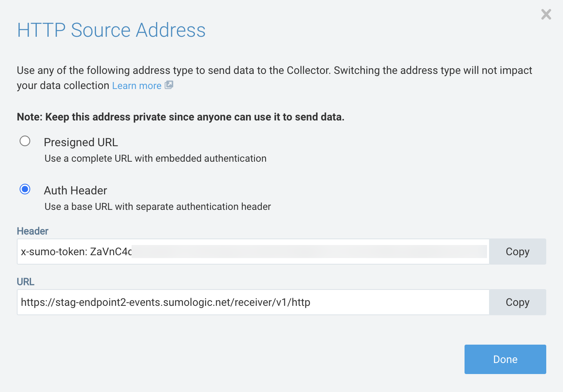Click the Presigned URL option label
563x392 pixels.
81,142
